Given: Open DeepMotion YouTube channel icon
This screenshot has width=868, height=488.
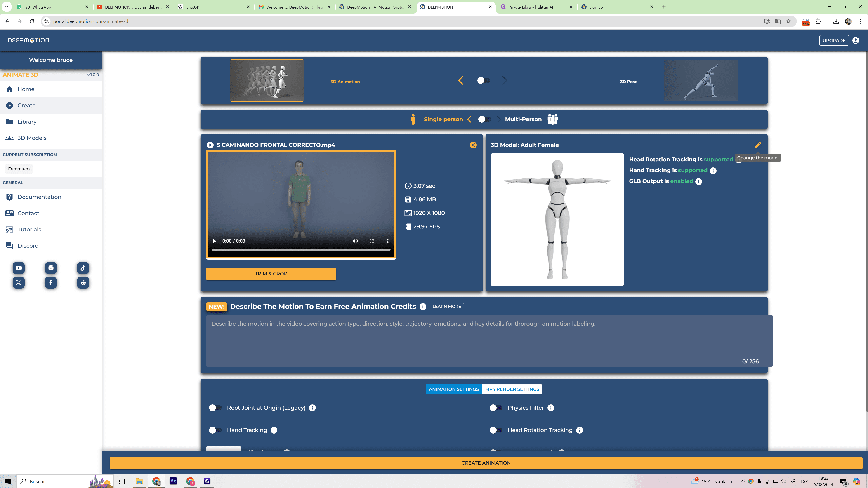Looking at the screenshot, I should click(x=19, y=268).
